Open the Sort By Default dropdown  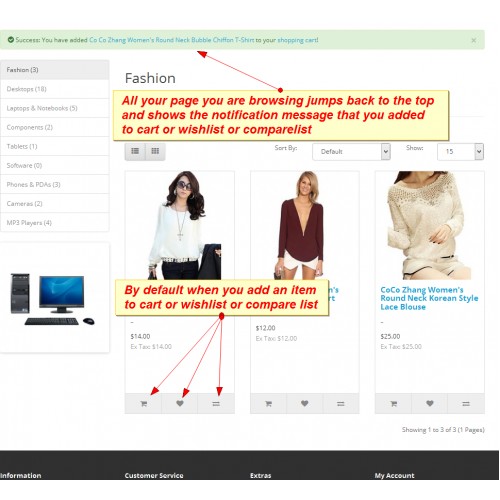pyautogui.click(x=351, y=152)
